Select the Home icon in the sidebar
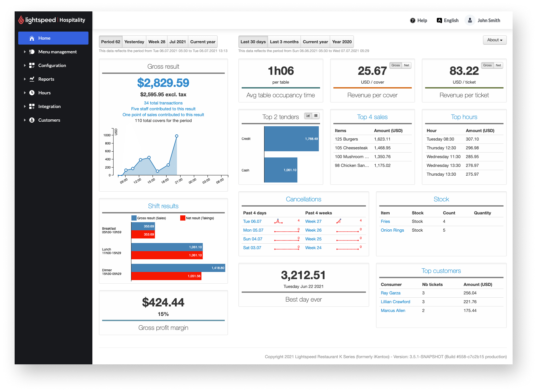 32,38
